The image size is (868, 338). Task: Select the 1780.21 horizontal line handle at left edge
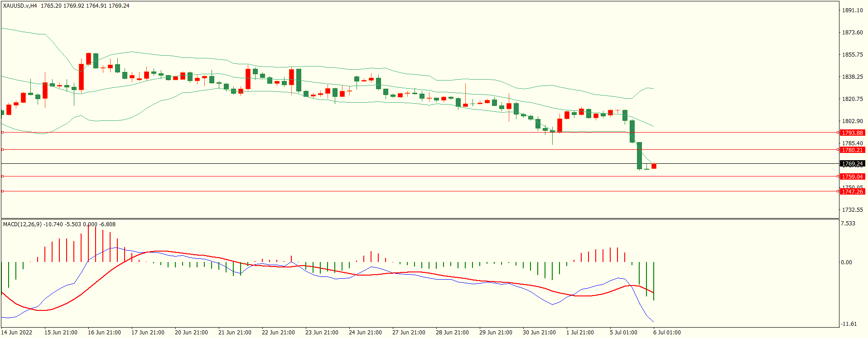[2, 149]
